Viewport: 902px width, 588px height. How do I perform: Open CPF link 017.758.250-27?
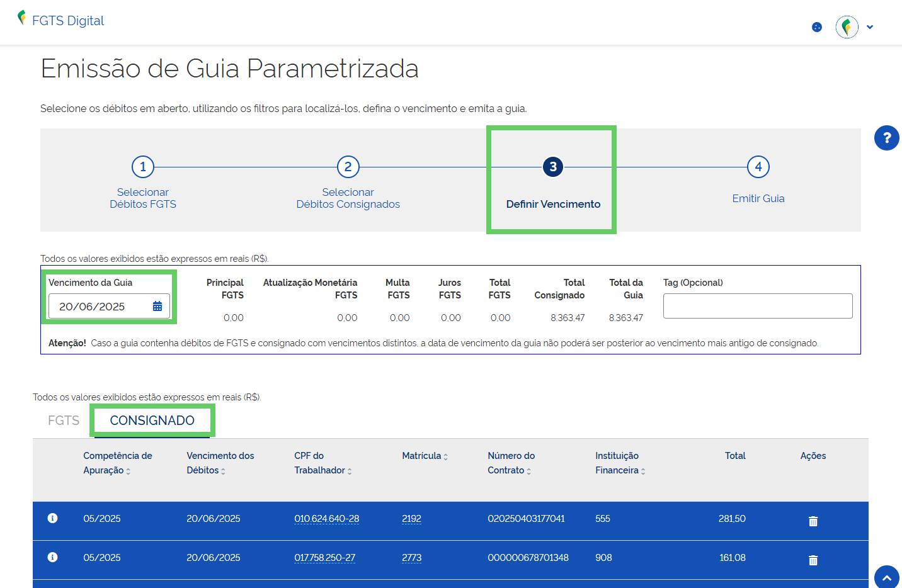[324, 558]
